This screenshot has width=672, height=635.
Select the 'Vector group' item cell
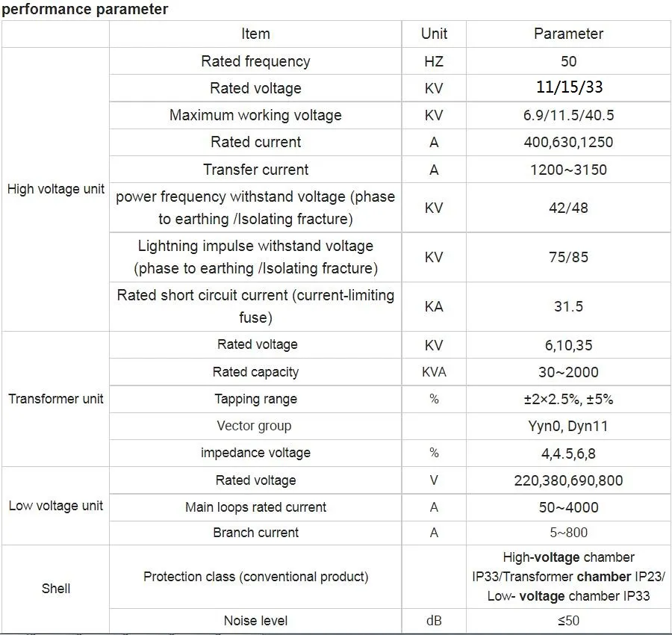pos(255,426)
